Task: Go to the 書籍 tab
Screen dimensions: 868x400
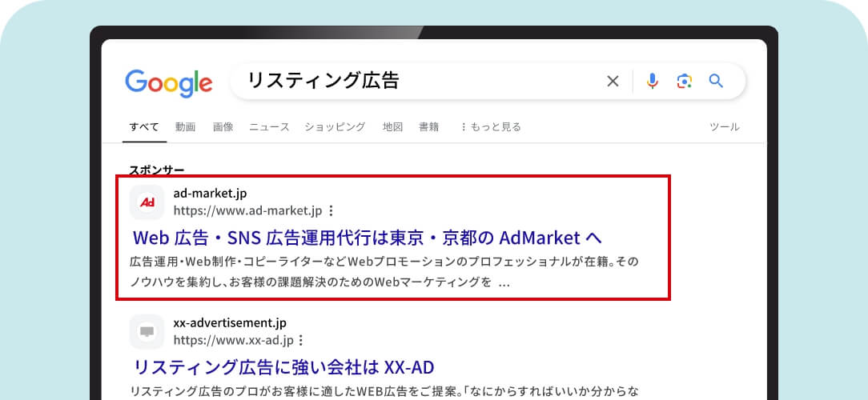Action: (x=429, y=127)
